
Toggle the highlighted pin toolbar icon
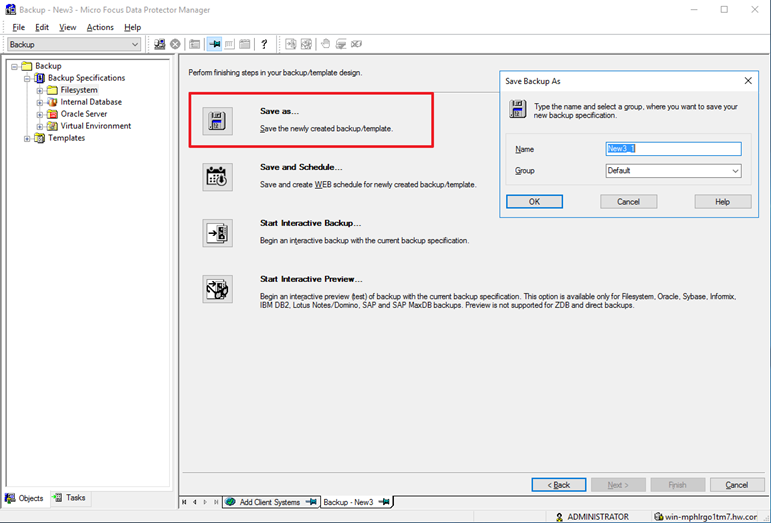pos(214,44)
